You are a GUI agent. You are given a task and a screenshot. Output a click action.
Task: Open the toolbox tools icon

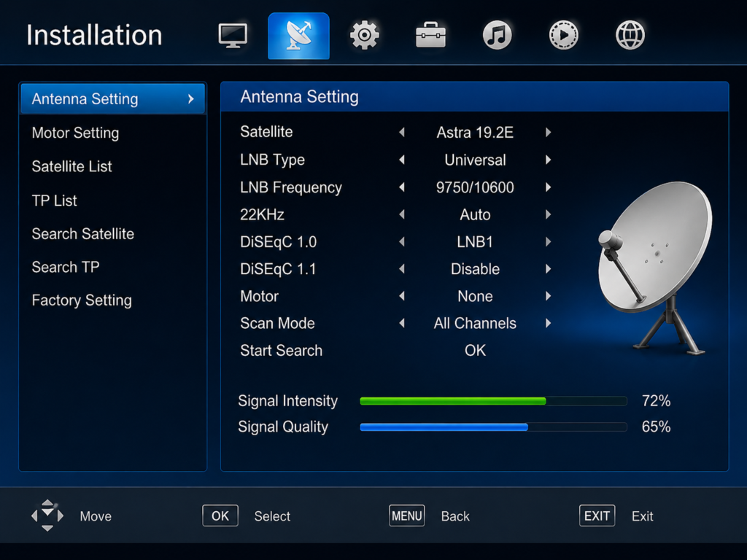[430, 35]
